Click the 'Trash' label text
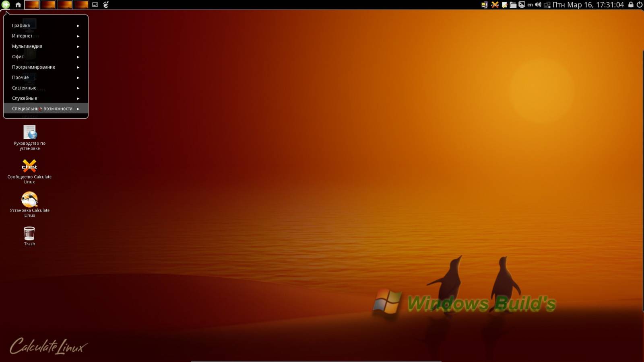The width and height of the screenshot is (644, 362). tap(29, 244)
